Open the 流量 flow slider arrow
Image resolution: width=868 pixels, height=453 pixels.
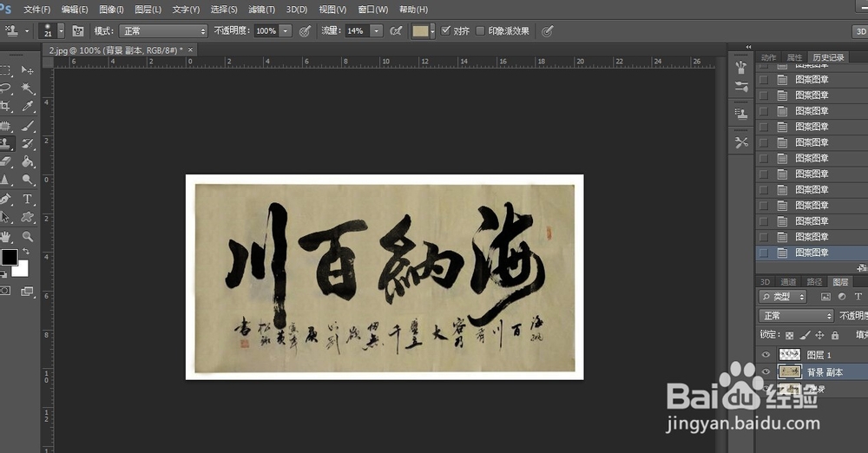click(377, 31)
